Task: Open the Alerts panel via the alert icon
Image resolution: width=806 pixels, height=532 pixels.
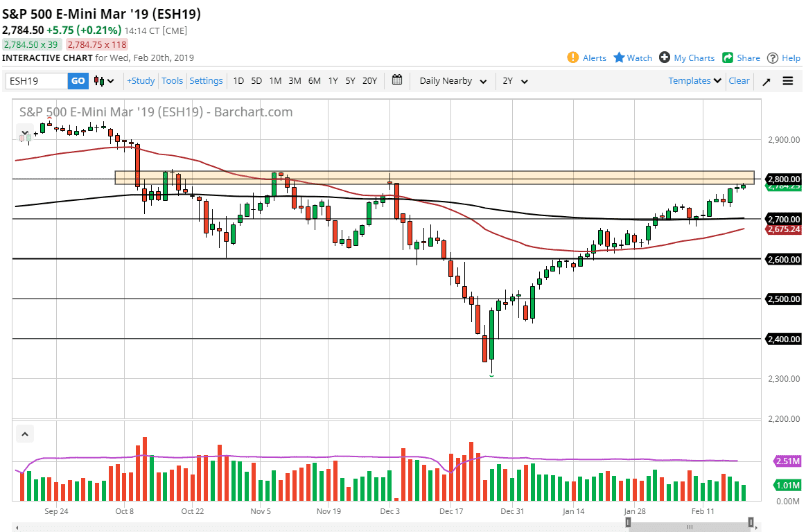Action: click(573, 57)
